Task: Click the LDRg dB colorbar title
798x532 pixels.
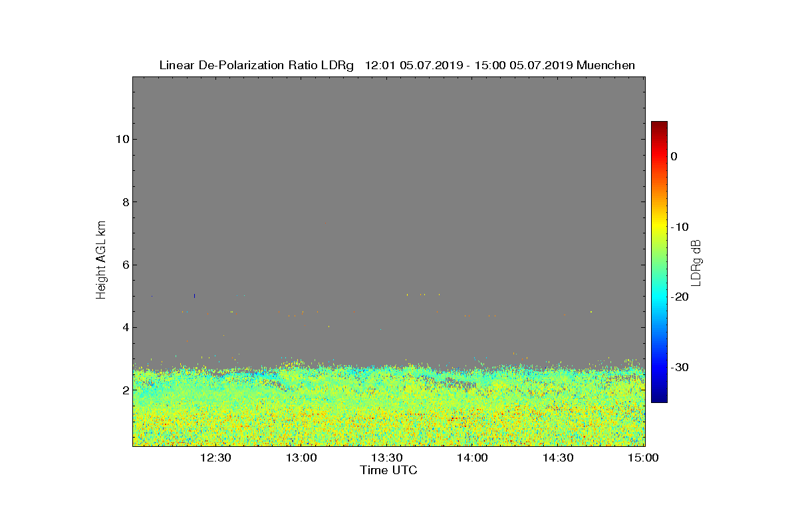Action: pos(696,262)
